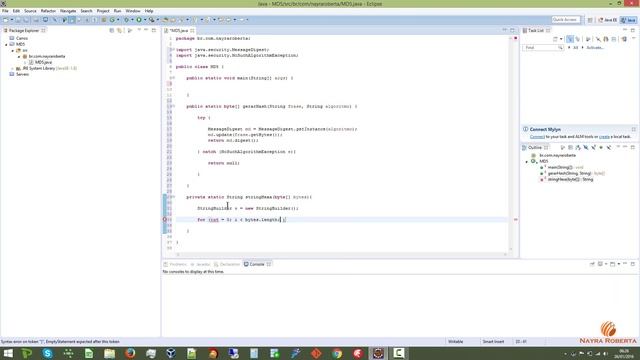Click the Save toolbar icon
The height and width of the screenshot is (360, 640).
(18, 20)
